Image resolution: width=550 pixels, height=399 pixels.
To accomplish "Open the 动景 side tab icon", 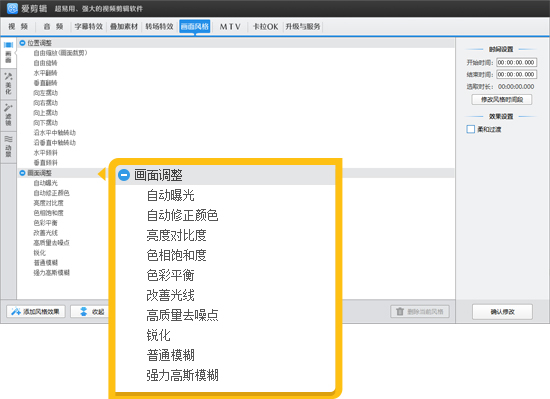I will (x=8, y=139).
